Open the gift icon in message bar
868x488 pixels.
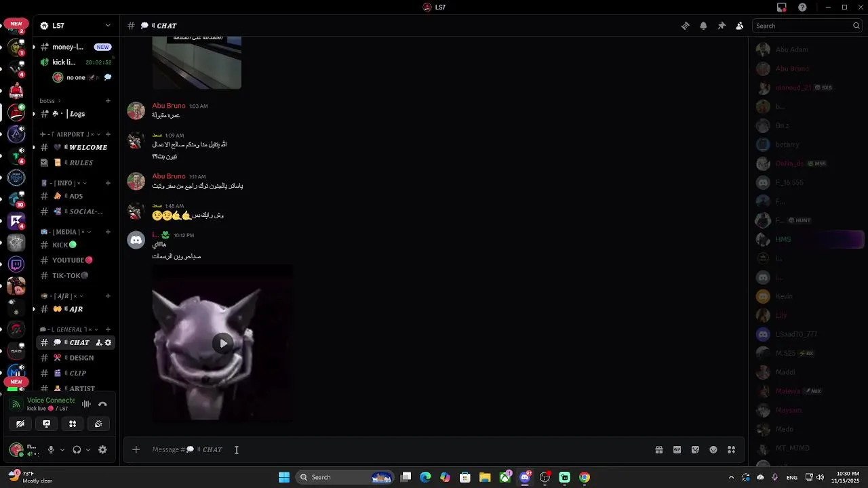coord(658,449)
